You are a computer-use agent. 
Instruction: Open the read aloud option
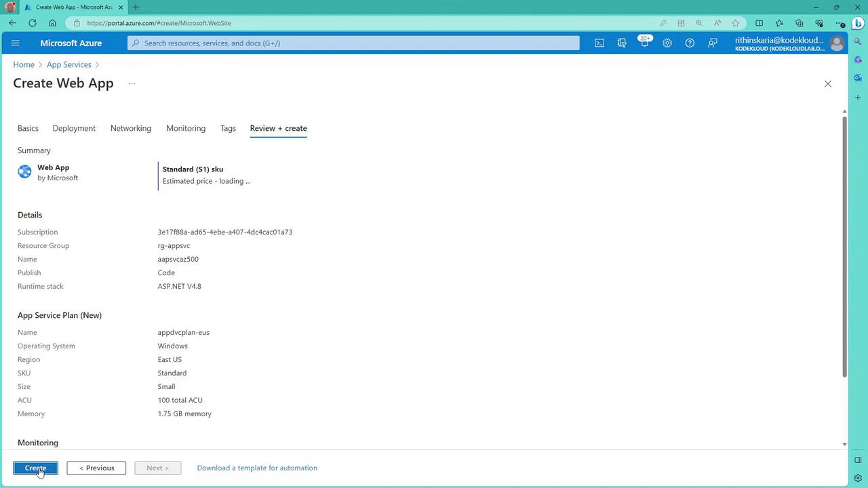pyautogui.click(x=717, y=23)
